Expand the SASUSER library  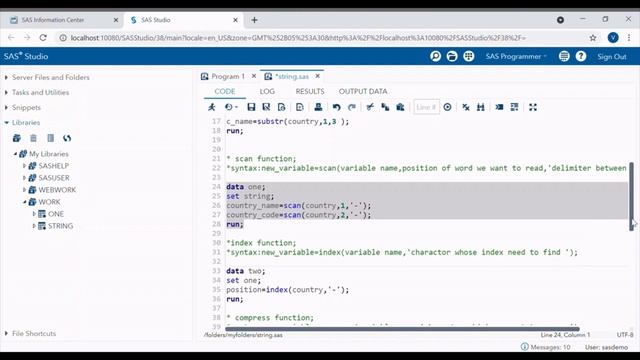point(24,178)
